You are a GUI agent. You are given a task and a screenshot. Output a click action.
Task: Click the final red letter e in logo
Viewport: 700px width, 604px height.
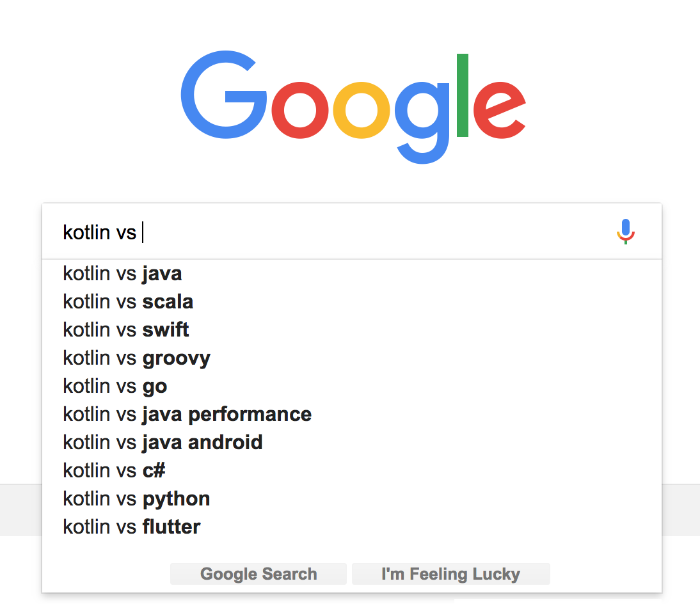pos(499,110)
